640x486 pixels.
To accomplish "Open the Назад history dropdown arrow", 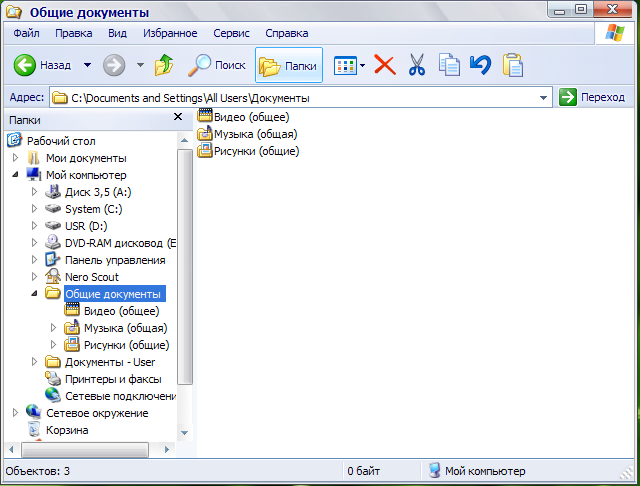I will [87, 65].
